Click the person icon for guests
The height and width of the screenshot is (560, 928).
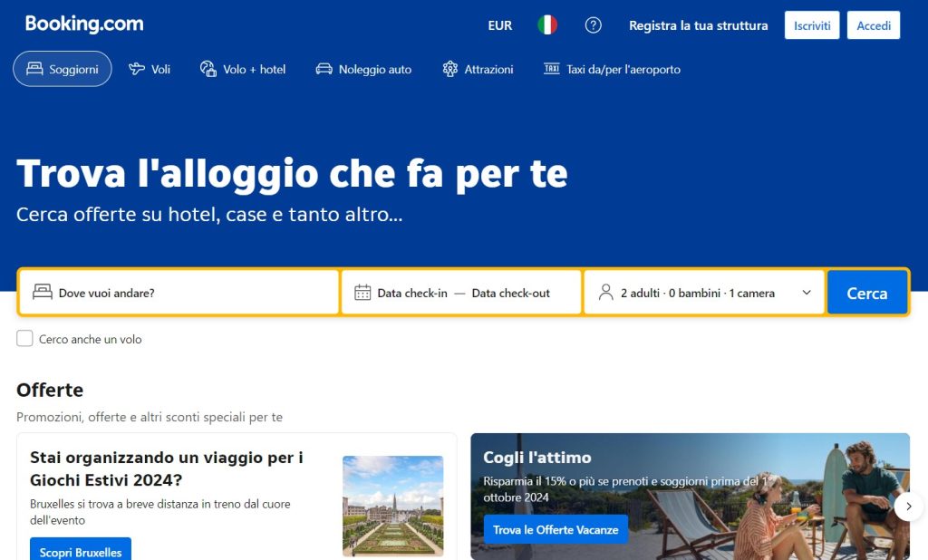coord(605,293)
